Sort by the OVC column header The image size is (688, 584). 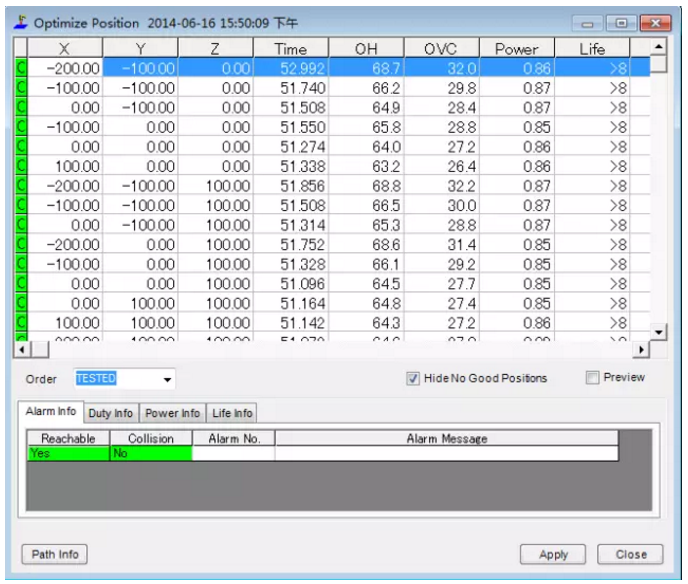(441, 48)
